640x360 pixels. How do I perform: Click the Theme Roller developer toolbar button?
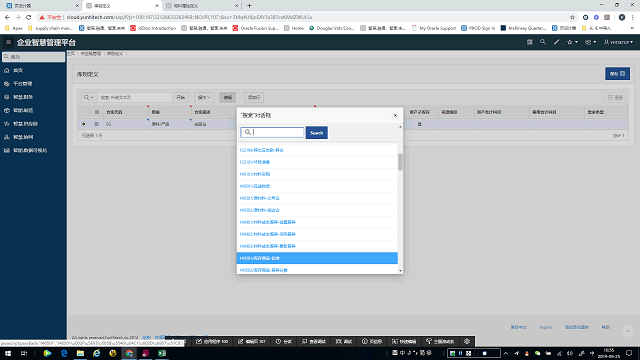click(x=440, y=341)
